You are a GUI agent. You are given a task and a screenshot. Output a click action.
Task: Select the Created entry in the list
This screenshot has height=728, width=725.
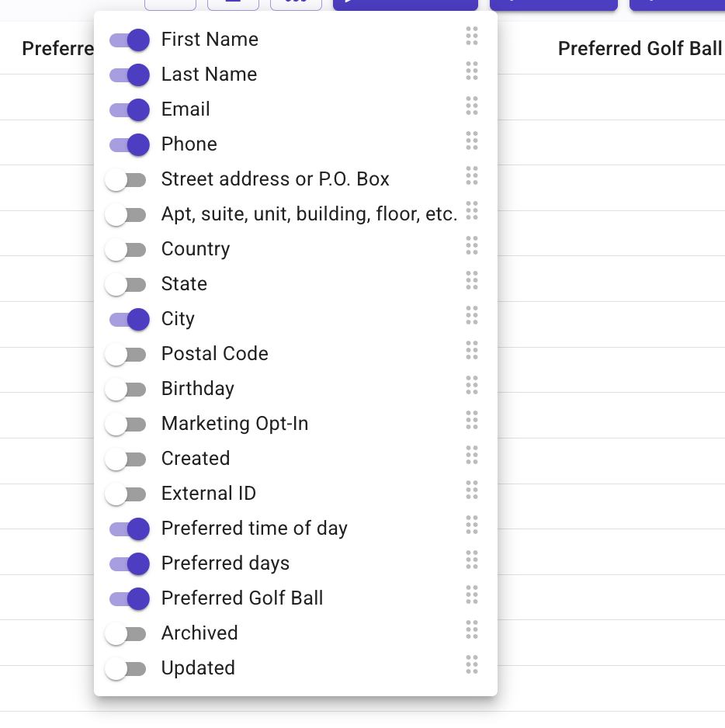click(x=196, y=458)
